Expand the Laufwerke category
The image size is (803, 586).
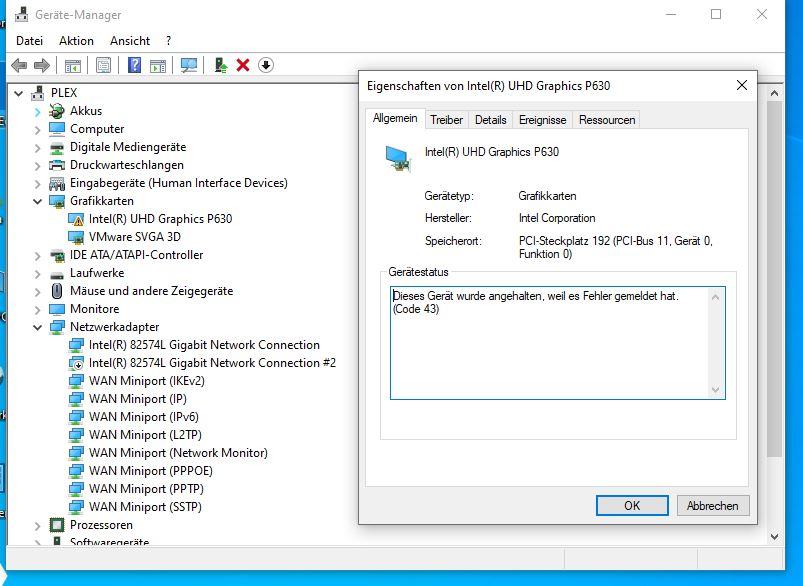[x=37, y=274]
